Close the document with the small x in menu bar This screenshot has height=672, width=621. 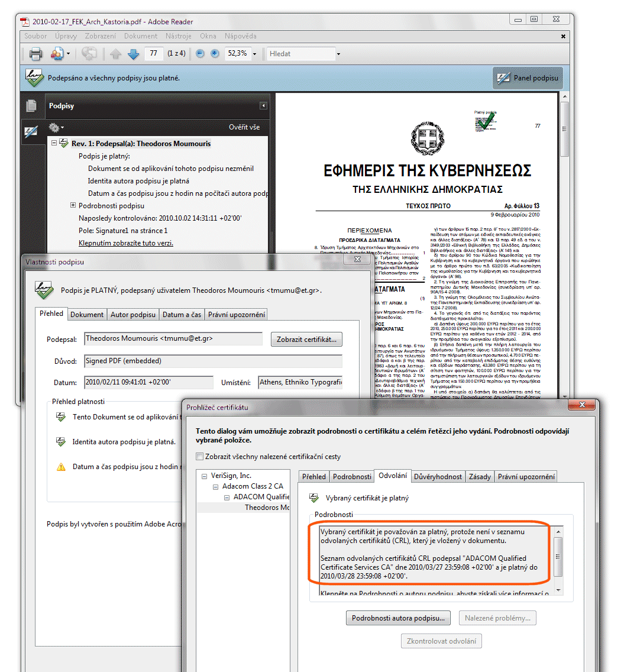point(563,37)
